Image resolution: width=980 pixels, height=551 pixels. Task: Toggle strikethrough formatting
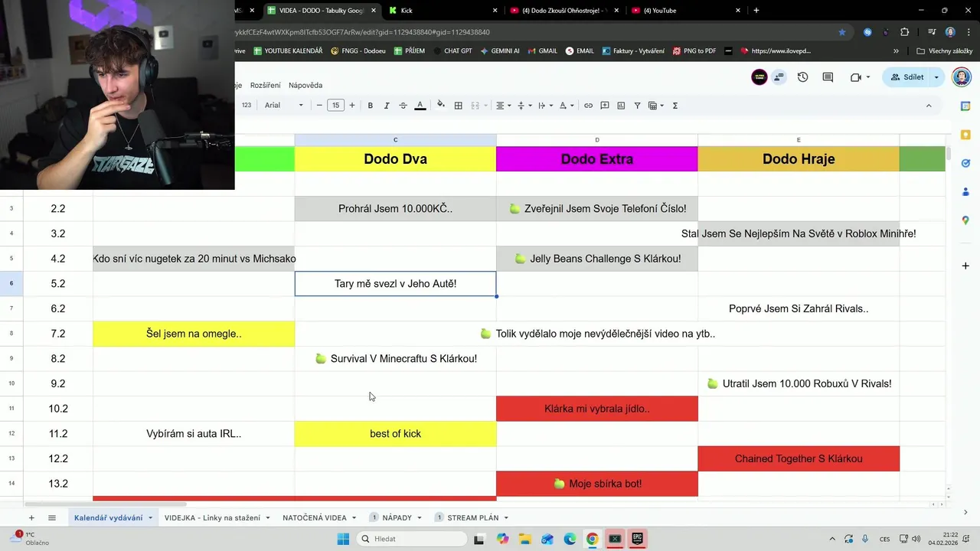(403, 106)
